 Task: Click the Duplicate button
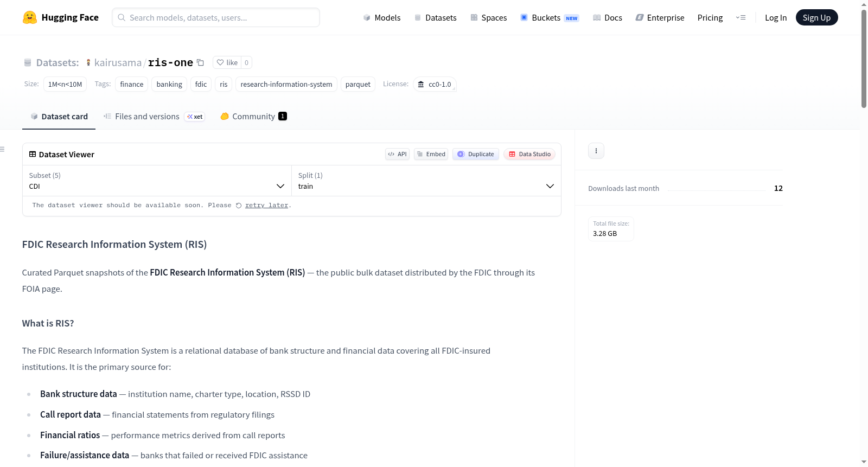pyautogui.click(x=476, y=154)
